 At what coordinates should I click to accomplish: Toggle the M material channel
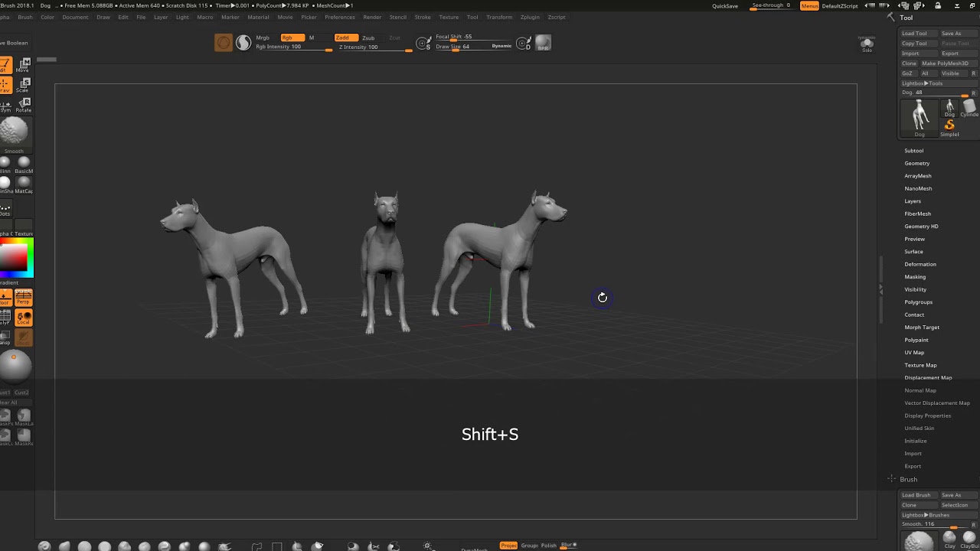tap(312, 37)
